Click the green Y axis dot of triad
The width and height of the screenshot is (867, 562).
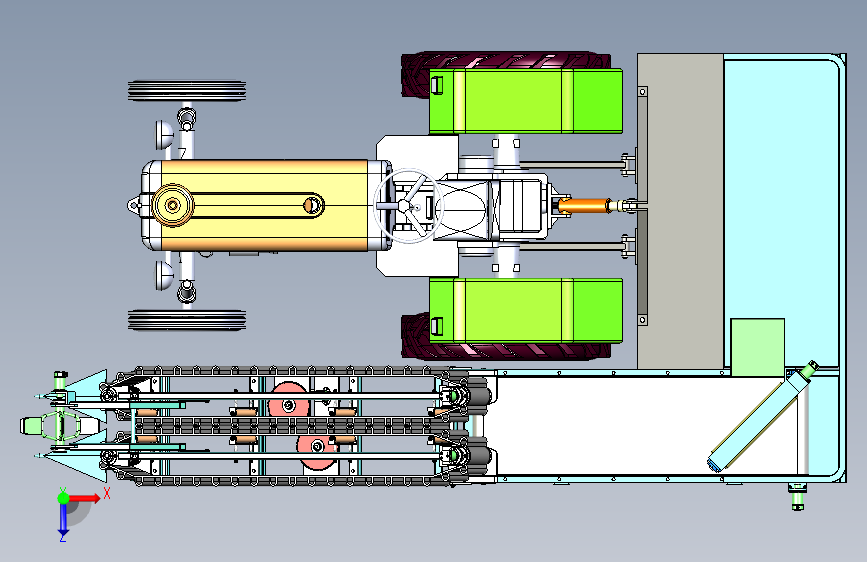point(63,498)
